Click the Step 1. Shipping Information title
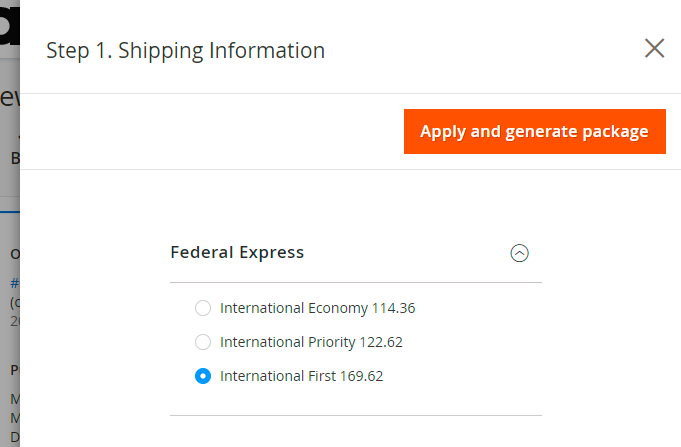The width and height of the screenshot is (681, 447). coord(185,50)
